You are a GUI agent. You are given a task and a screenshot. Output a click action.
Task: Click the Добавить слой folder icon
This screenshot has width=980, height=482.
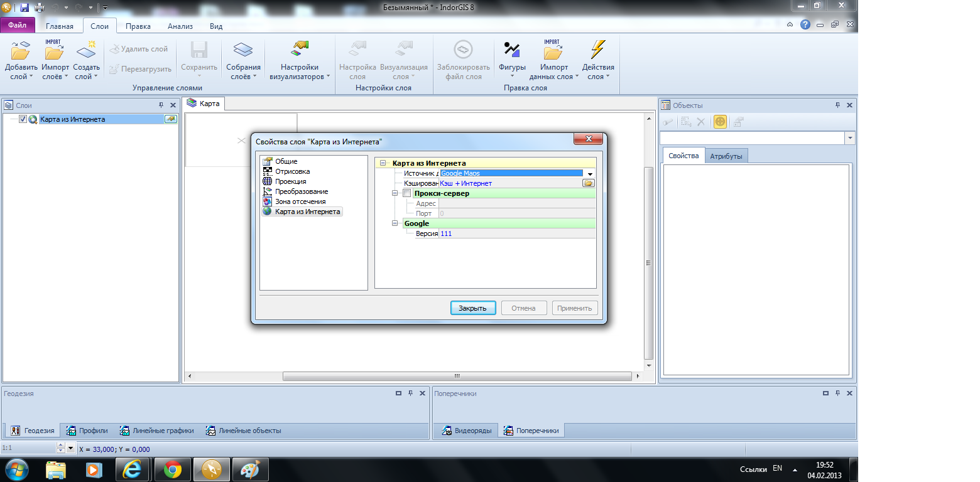pyautogui.click(x=19, y=51)
